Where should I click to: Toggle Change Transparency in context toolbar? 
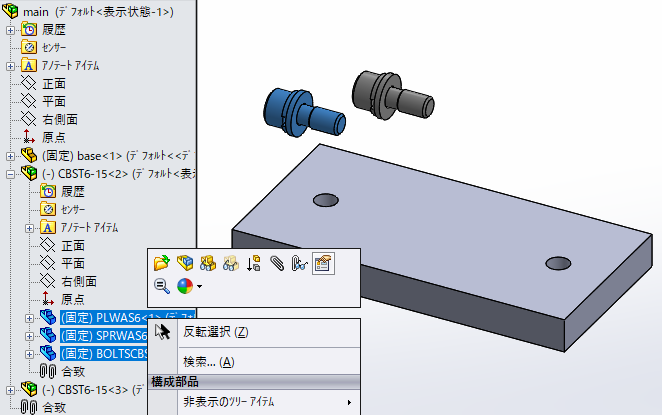pos(231,264)
